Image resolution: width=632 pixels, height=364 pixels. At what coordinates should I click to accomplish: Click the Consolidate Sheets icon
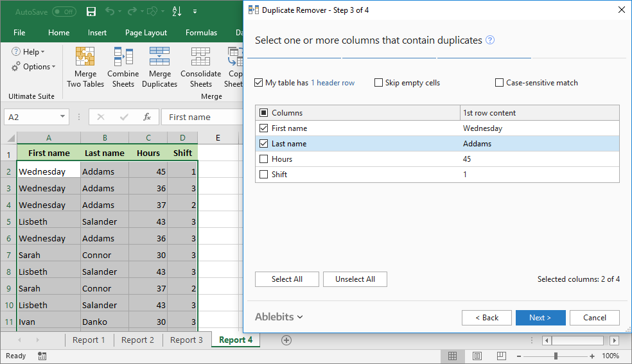pos(201,56)
